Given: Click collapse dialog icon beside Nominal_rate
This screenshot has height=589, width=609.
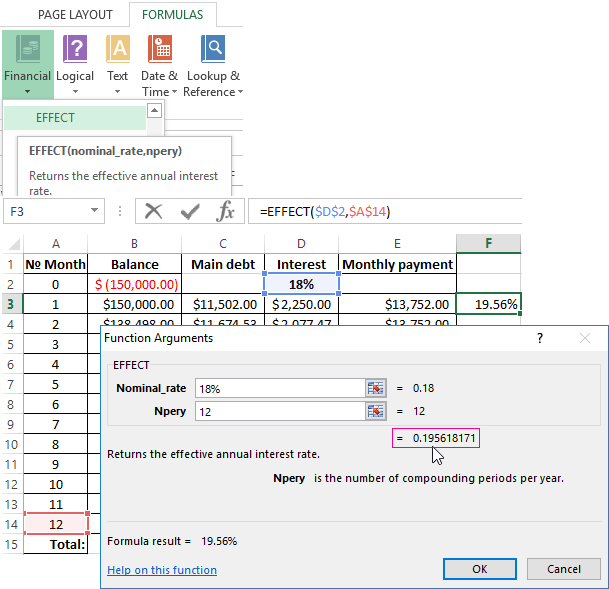Looking at the screenshot, I should [x=376, y=388].
